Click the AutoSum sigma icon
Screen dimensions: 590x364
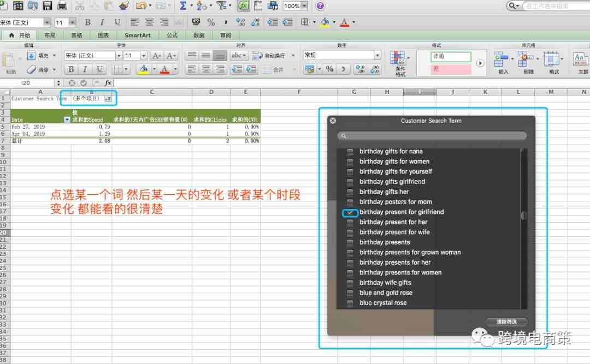point(183,5)
